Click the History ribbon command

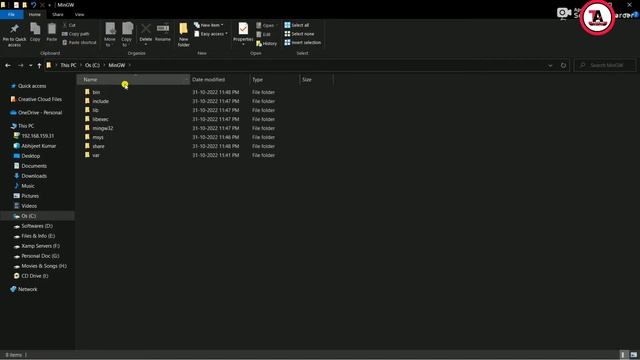pos(267,43)
